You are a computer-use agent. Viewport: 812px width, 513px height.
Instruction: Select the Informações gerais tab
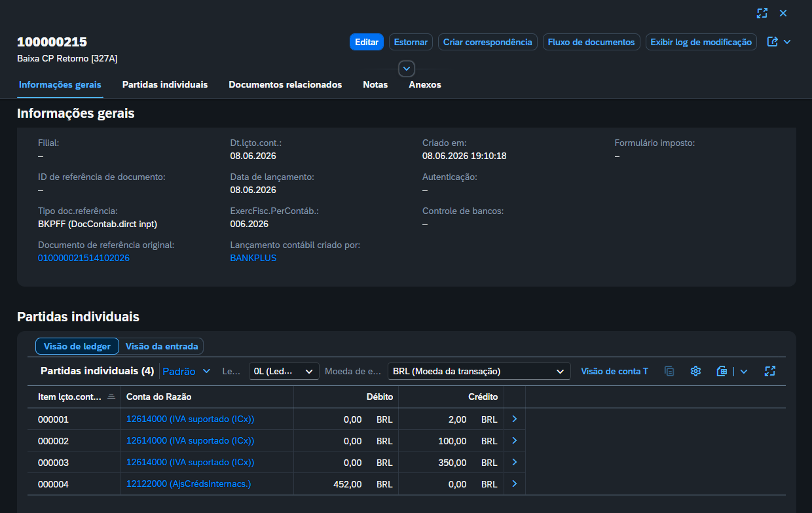click(60, 84)
